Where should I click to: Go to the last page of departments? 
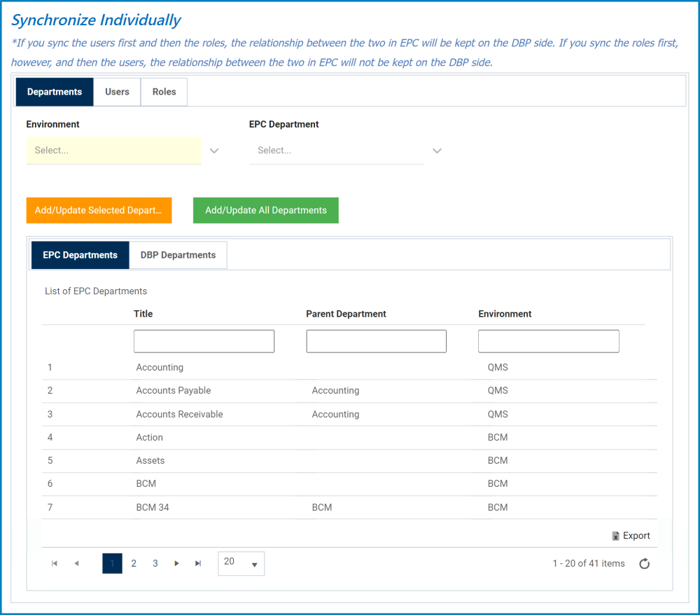[x=197, y=563]
